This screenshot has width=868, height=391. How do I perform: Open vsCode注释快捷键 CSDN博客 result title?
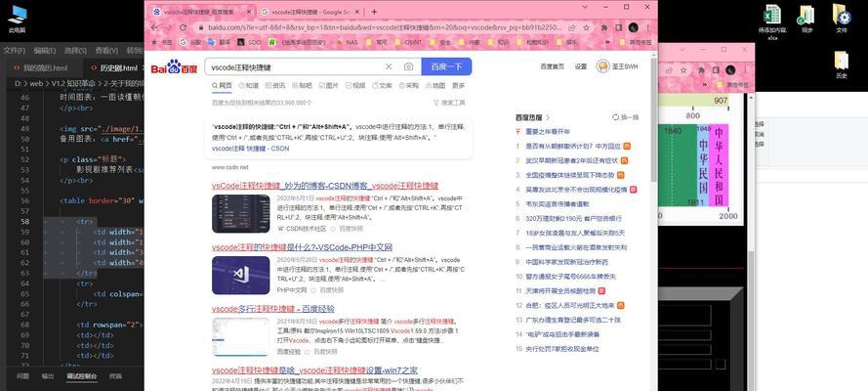325,186
